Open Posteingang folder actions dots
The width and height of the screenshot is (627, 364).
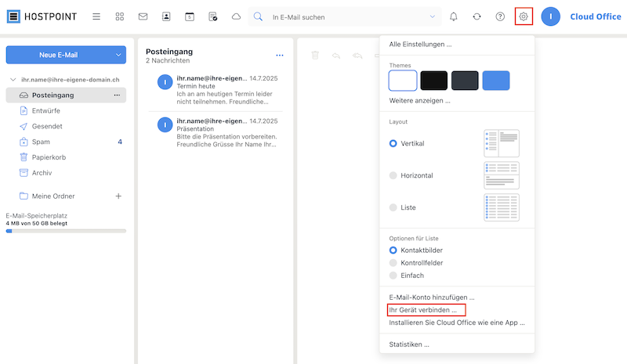pyautogui.click(x=117, y=95)
